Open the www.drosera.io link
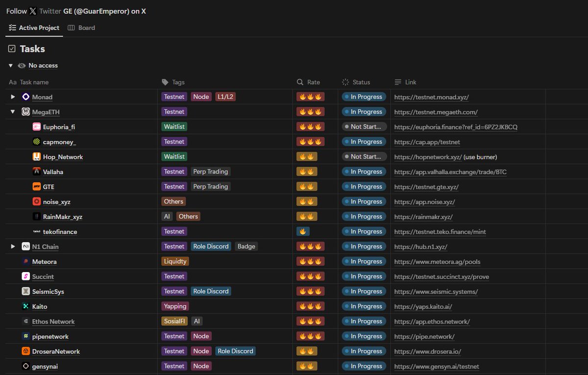 click(428, 351)
